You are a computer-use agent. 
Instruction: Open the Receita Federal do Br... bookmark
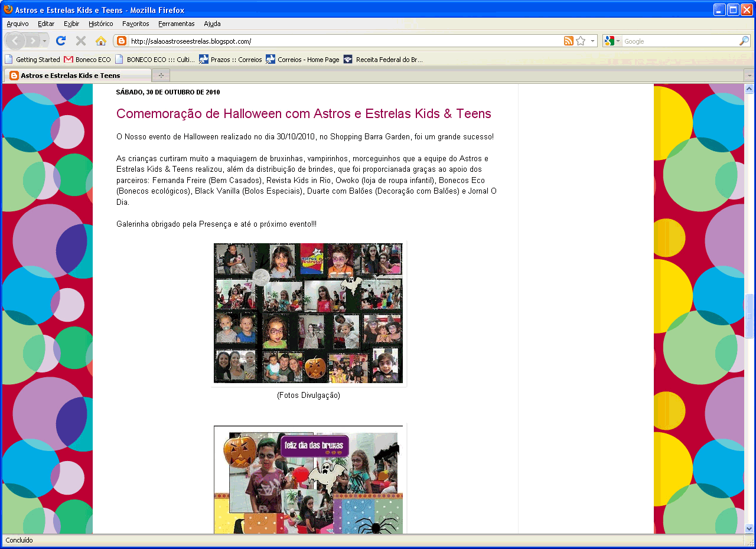click(x=383, y=59)
